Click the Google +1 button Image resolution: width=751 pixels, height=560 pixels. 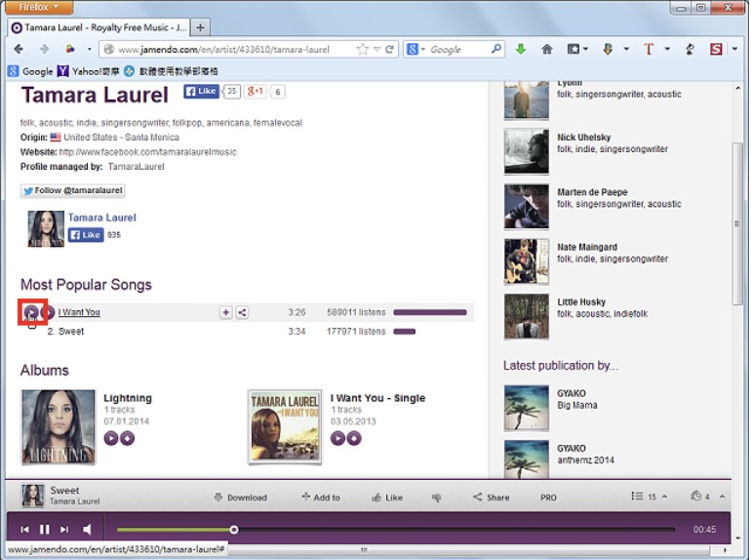click(x=256, y=91)
